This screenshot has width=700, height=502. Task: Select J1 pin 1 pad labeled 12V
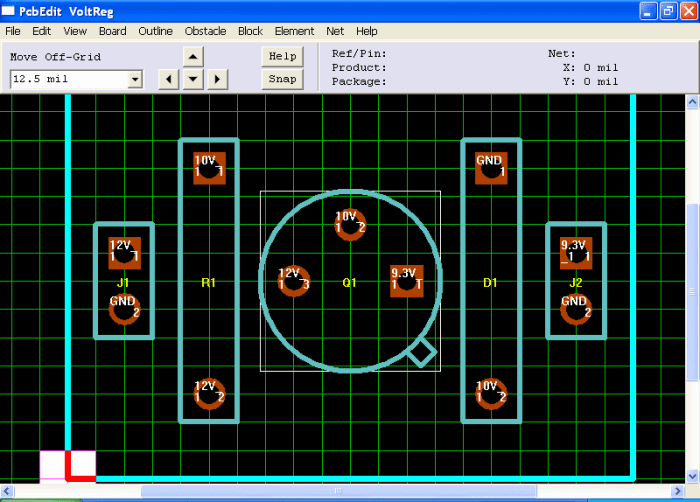pyautogui.click(x=125, y=253)
